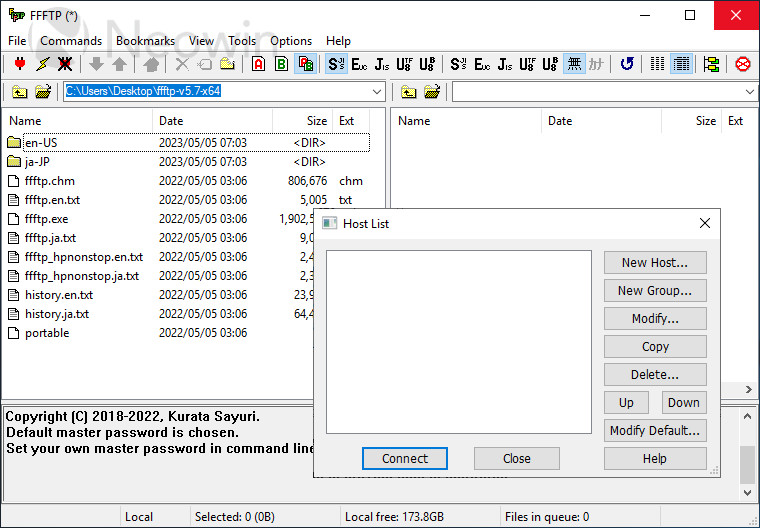Go up one folder in local pane
This screenshot has height=528, width=760.
point(19,92)
